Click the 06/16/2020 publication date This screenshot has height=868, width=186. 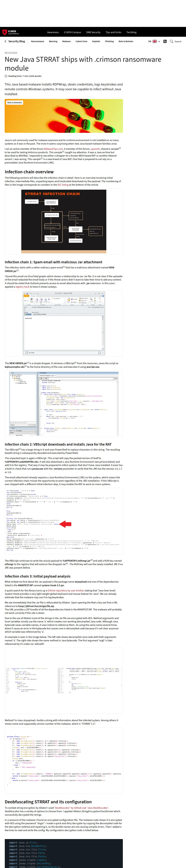[x=11, y=53]
